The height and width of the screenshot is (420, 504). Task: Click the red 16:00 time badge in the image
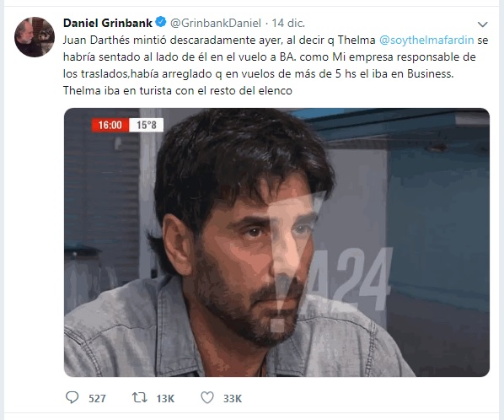point(110,125)
